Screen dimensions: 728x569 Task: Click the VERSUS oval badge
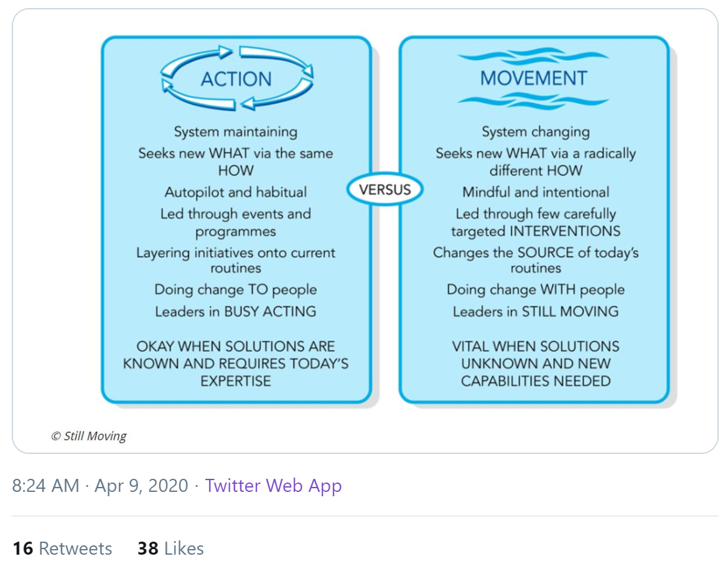tap(385, 190)
